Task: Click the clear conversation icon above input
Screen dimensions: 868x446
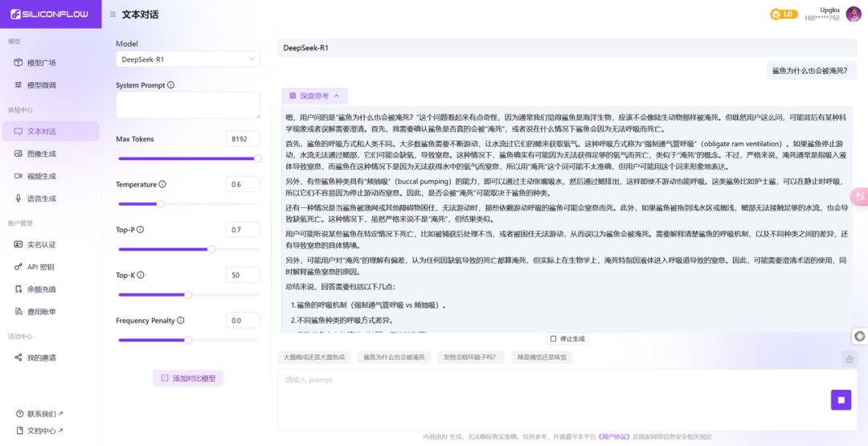Action: tap(849, 358)
